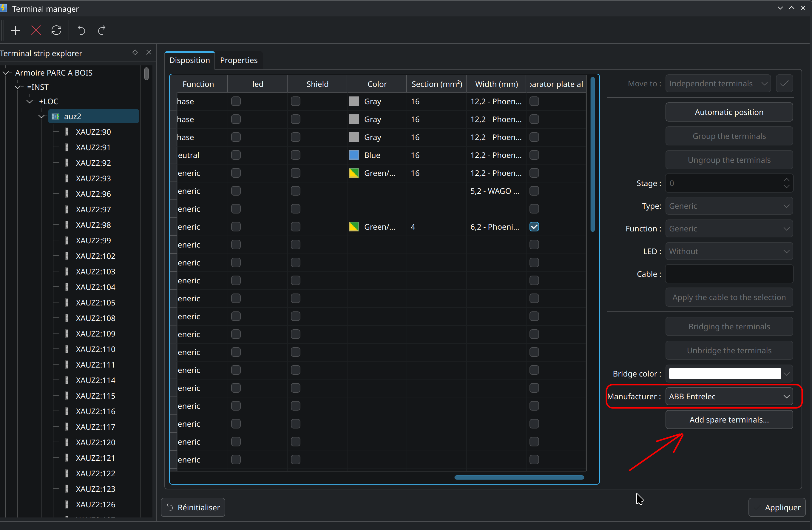Click the terminal icon beside XAUZ2:123
This screenshot has width=812, height=530.
[67, 489]
